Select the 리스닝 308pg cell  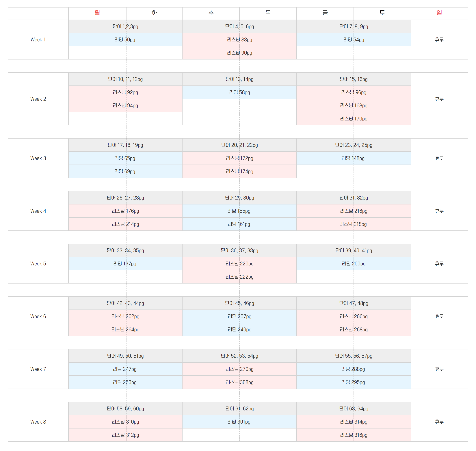pos(239,382)
